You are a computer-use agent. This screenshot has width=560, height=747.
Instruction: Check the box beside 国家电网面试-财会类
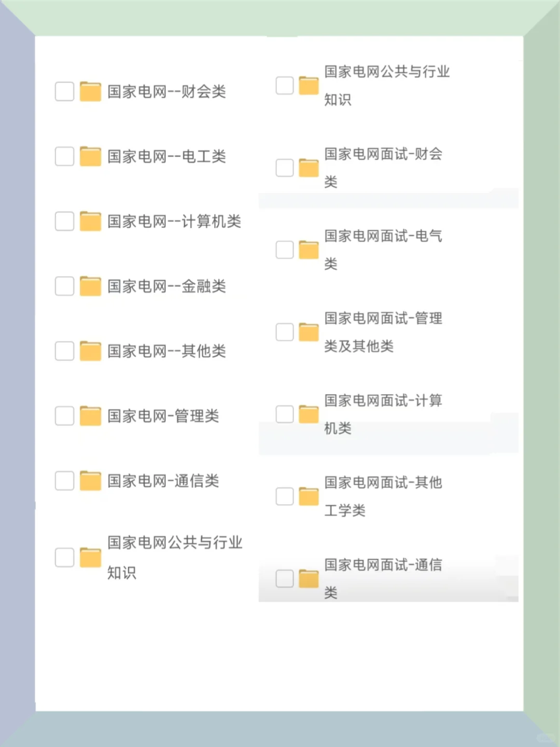coord(285,168)
